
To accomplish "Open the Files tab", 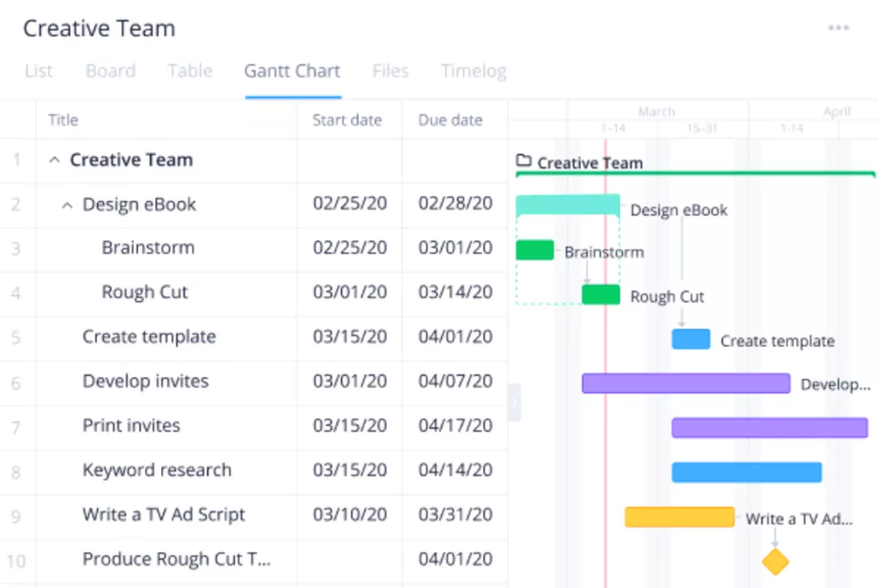I will (390, 71).
